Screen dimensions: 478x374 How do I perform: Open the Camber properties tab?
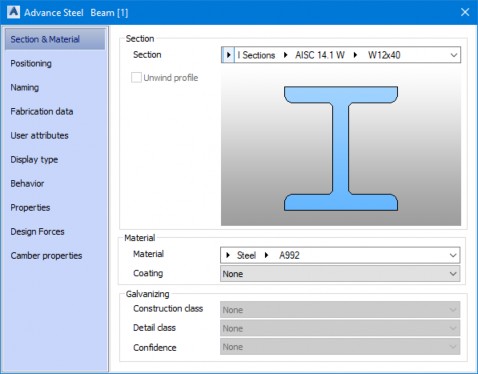pos(46,256)
